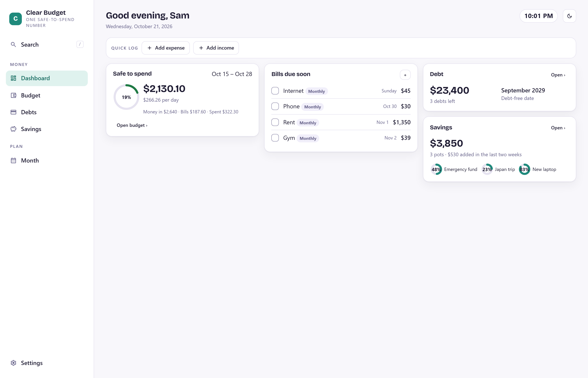Tick the Rent bill checkbox
This screenshot has height=378, width=588.
tap(275, 122)
